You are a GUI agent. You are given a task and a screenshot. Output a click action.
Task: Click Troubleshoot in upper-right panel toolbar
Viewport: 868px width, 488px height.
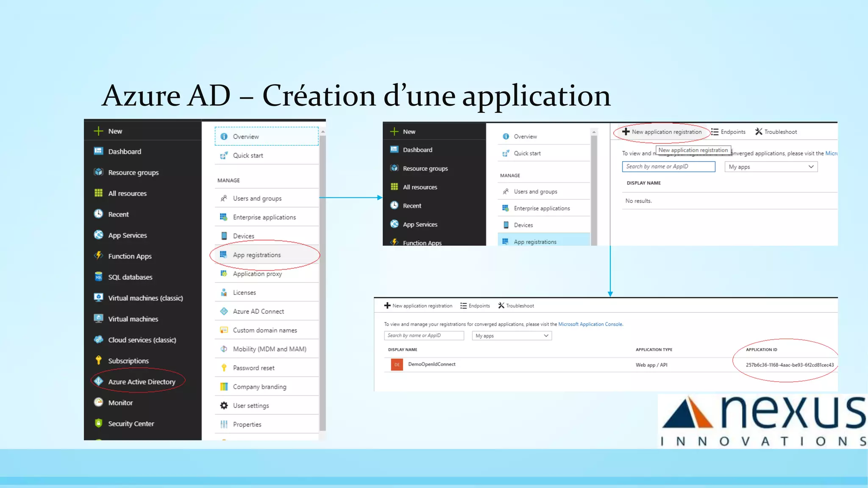pos(776,132)
